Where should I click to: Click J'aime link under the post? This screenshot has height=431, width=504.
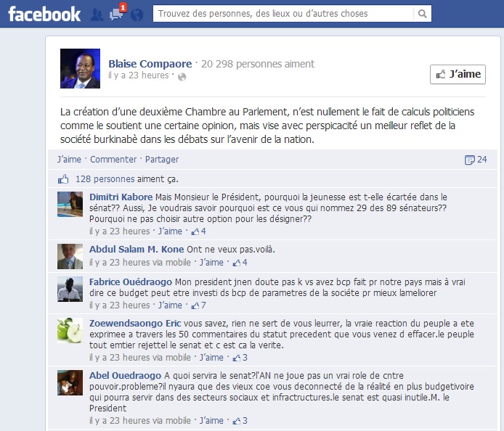[69, 160]
